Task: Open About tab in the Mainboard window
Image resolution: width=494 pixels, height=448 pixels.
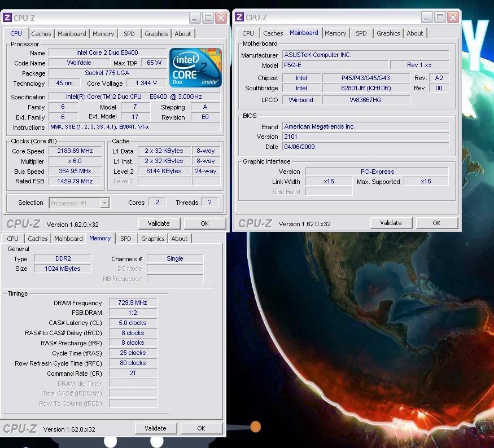Action: (415, 33)
